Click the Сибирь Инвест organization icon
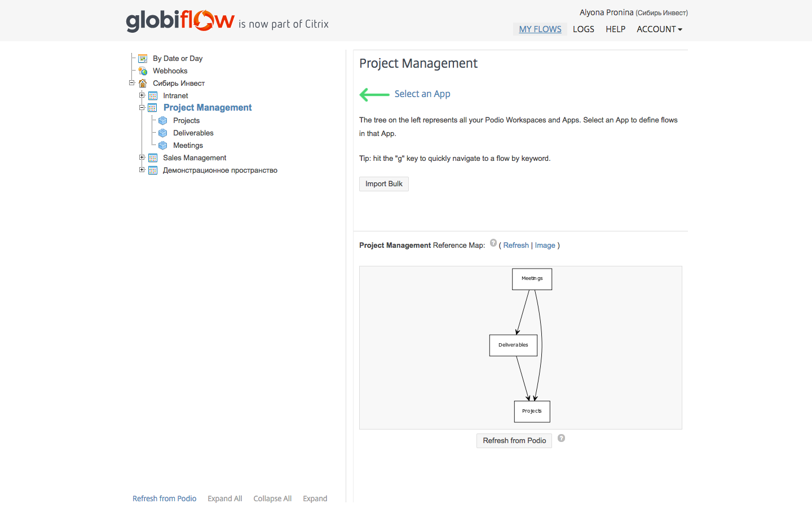Screen dimensions: 812x508 (143, 82)
